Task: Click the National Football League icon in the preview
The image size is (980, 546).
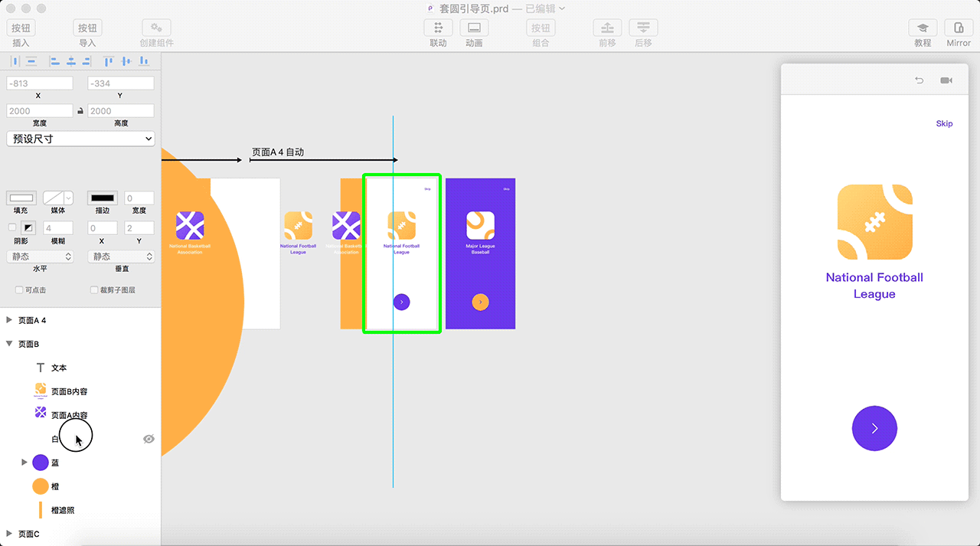Action: (x=874, y=222)
